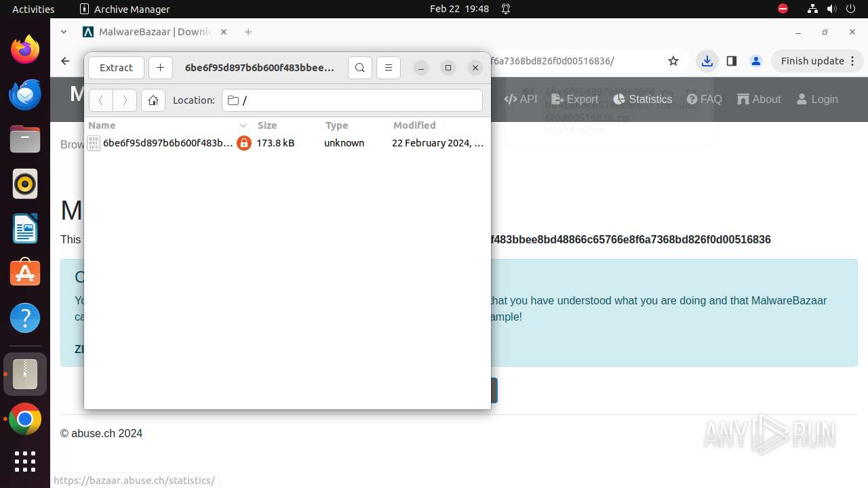Open Ubuntu Software from the dock

coord(25,273)
